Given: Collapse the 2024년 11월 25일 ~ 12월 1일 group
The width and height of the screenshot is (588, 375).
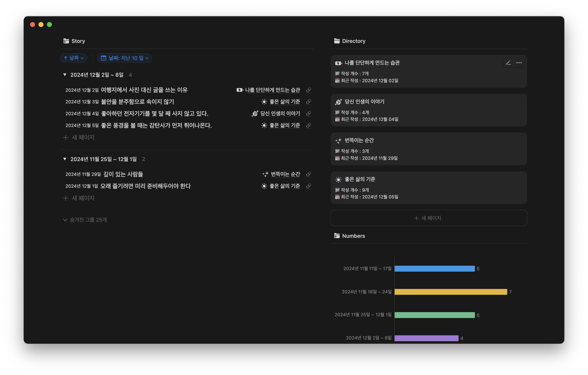Looking at the screenshot, I should click(65, 159).
